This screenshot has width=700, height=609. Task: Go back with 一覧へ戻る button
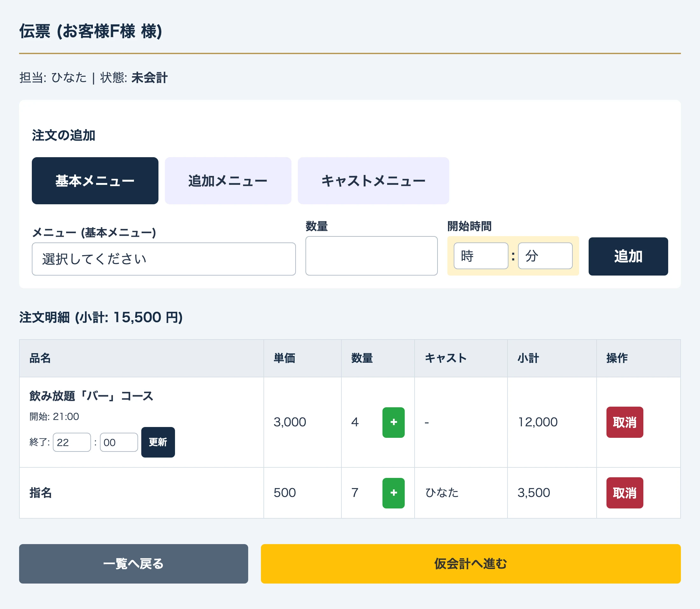tap(134, 564)
